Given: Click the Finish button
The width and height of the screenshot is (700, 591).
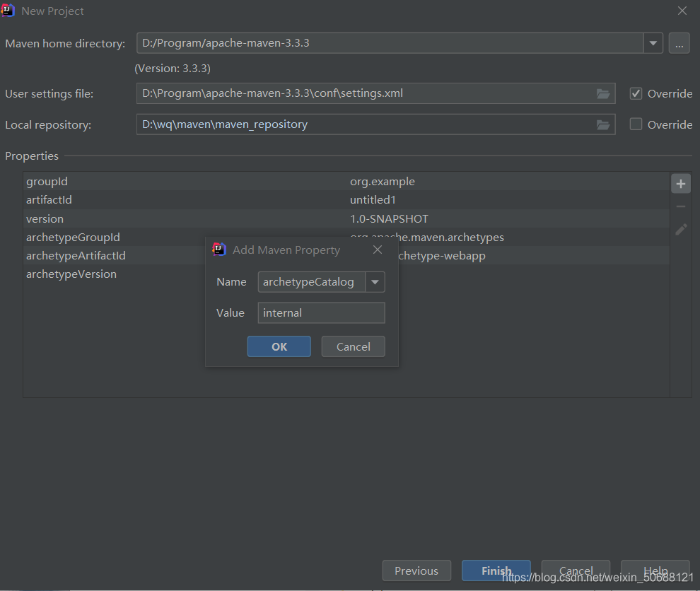Looking at the screenshot, I should click(496, 570).
